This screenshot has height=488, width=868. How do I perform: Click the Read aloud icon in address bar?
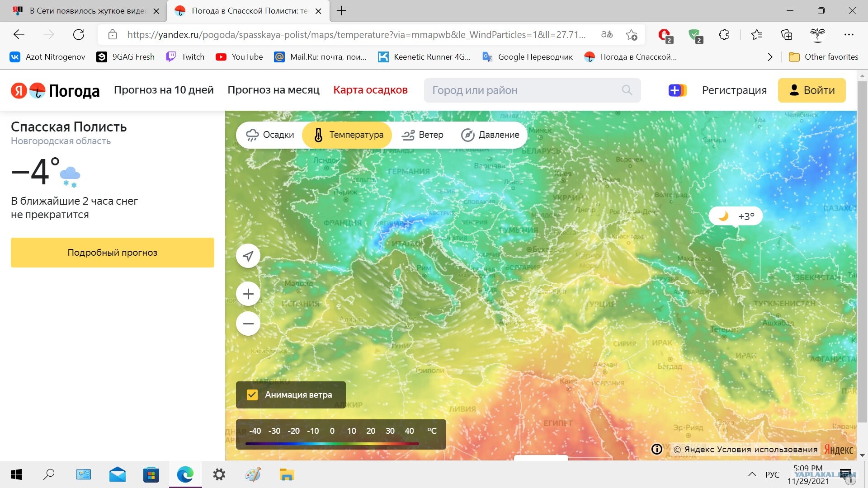(x=607, y=34)
